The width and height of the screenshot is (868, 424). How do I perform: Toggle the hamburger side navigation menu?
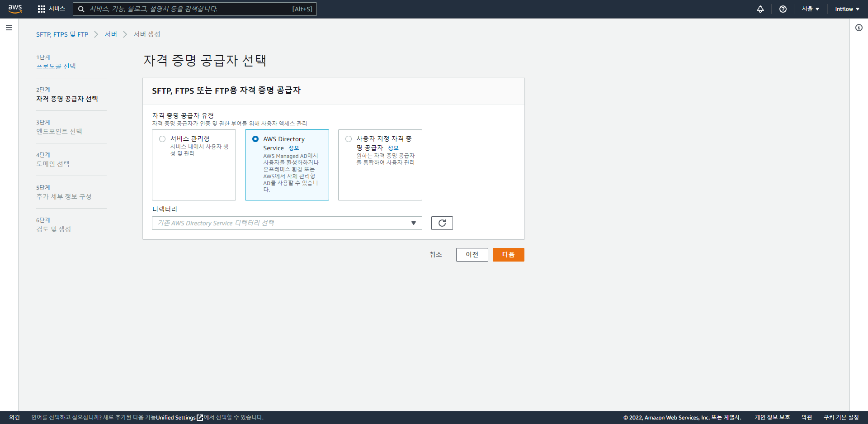9,28
